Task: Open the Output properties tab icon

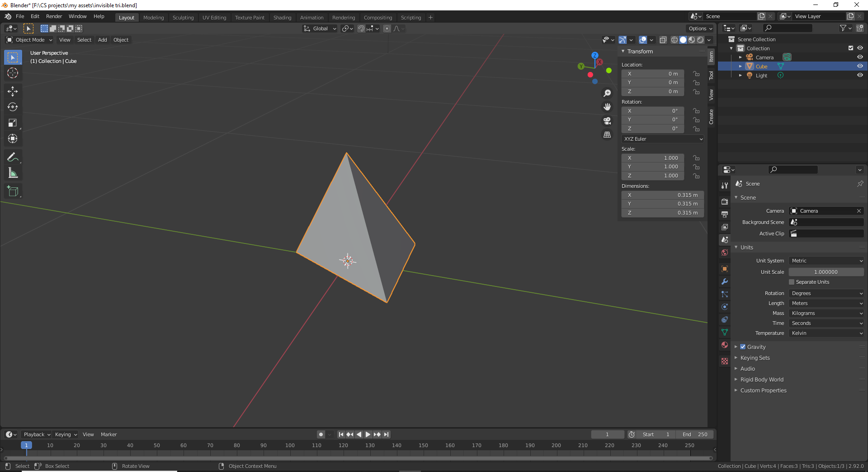Action: [x=725, y=214]
